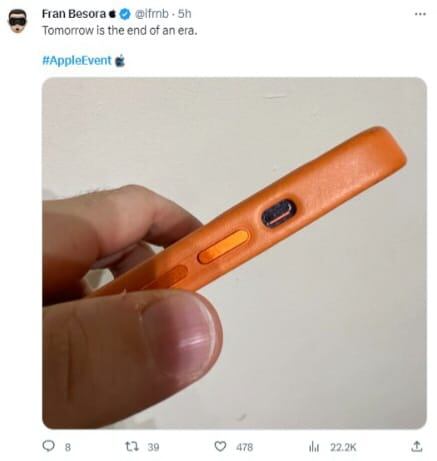Open the view analytics bar chart icon
Screen dimensions: 437x461
(x=314, y=447)
